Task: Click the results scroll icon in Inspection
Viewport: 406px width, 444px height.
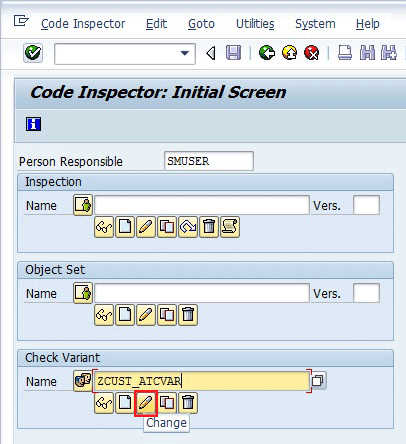Action: [x=230, y=227]
